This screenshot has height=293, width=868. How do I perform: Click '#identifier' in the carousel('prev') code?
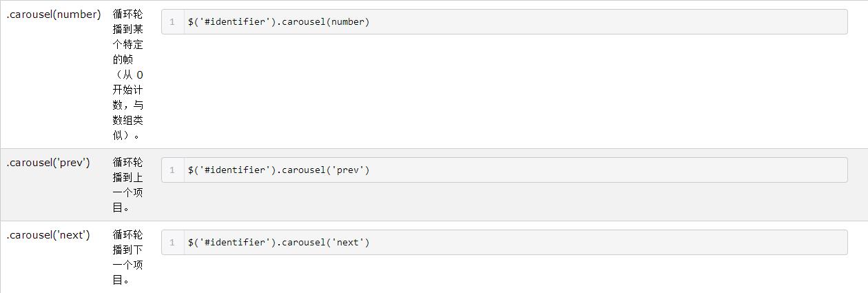tap(233, 170)
